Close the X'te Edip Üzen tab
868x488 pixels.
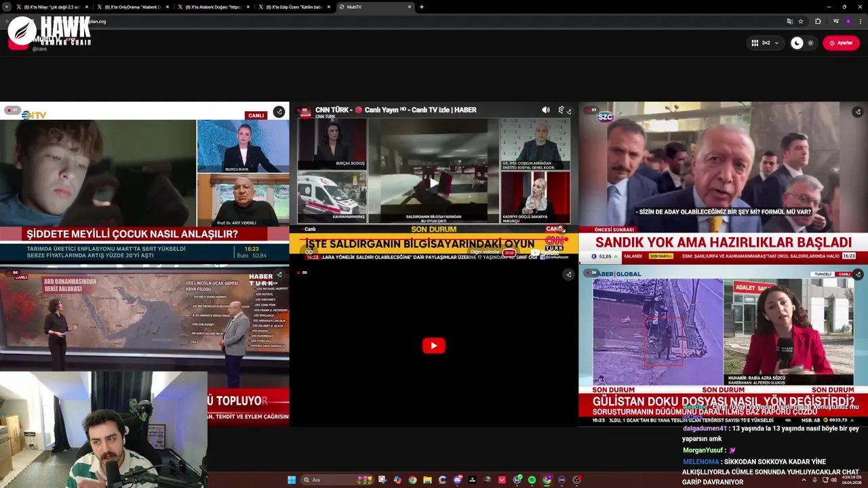click(329, 7)
